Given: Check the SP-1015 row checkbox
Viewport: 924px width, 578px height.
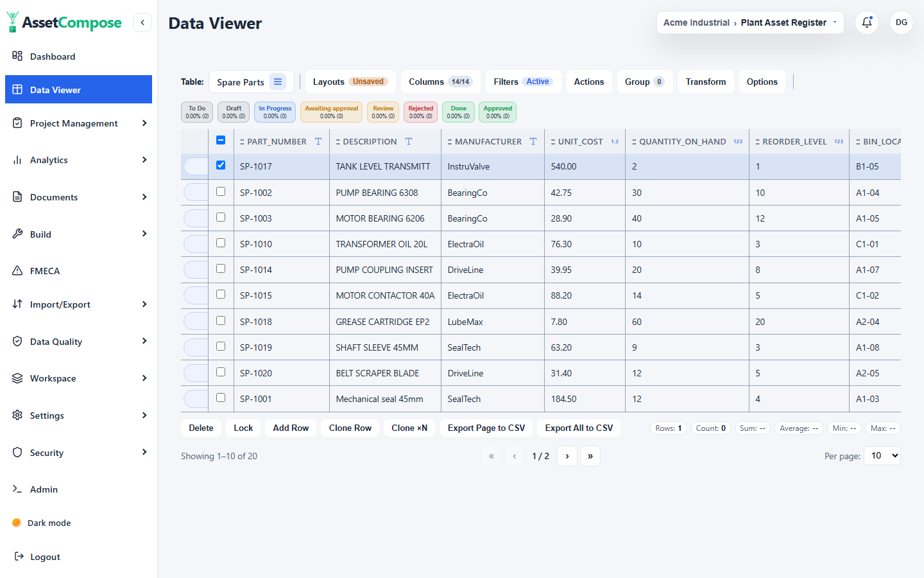Looking at the screenshot, I should (x=221, y=294).
